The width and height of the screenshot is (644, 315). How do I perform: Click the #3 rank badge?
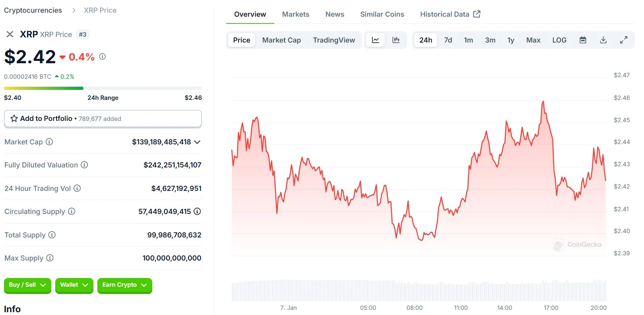pos(83,35)
